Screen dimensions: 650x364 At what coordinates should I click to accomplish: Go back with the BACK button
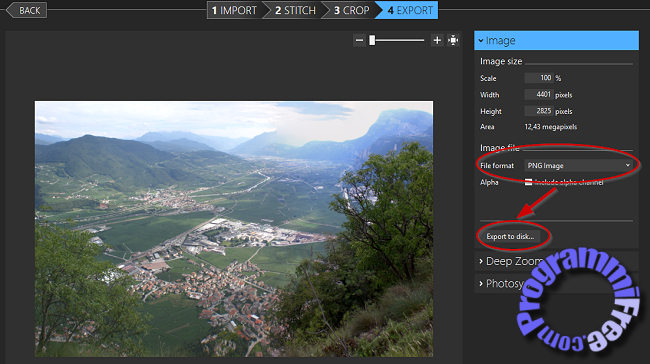(x=27, y=10)
